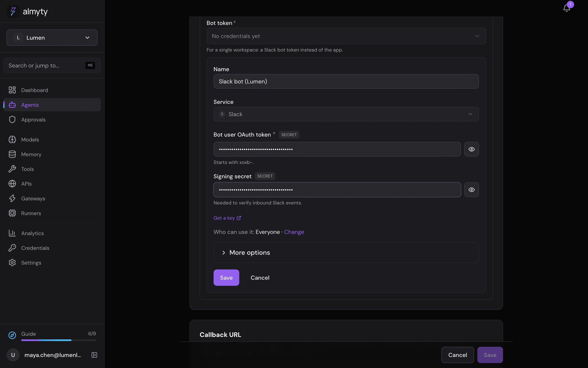
Task: Open the Service Slack dropdown
Action: tap(346, 114)
